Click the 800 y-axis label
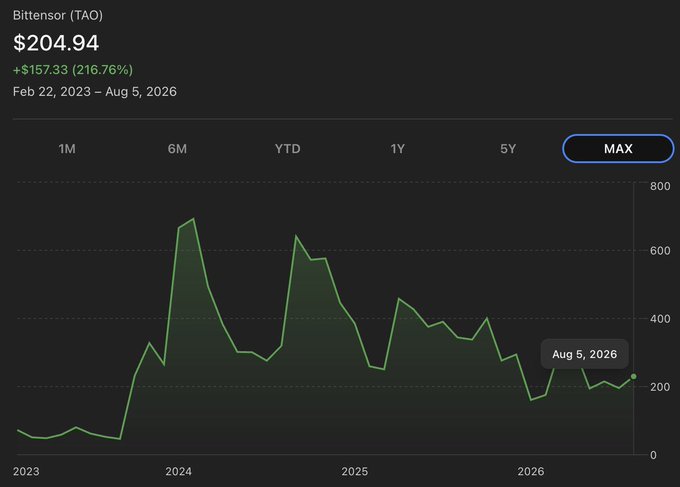 tap(660, 186)
